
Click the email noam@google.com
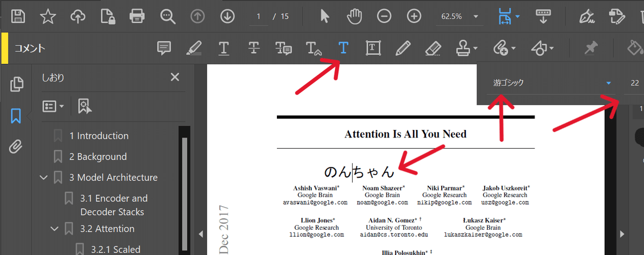[383, 202]
